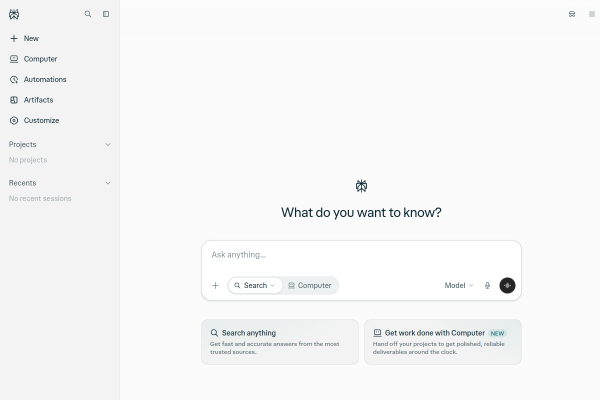Collapse the Recents section chevron
This screenshot has height=400, width=600.
108,183
